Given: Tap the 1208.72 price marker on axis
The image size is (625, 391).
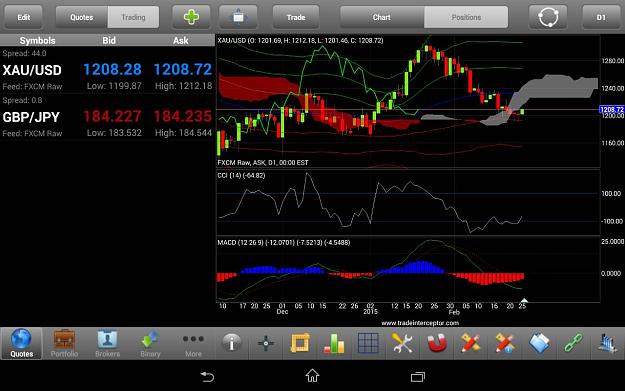Looking at the screenshot, I should (612, 109).
